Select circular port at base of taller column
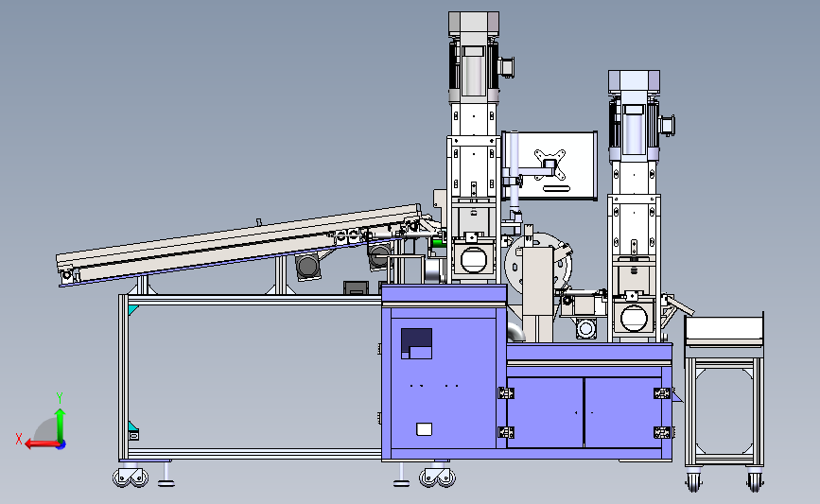The width and height of the screenshot is (820, 504). point(474,260)
